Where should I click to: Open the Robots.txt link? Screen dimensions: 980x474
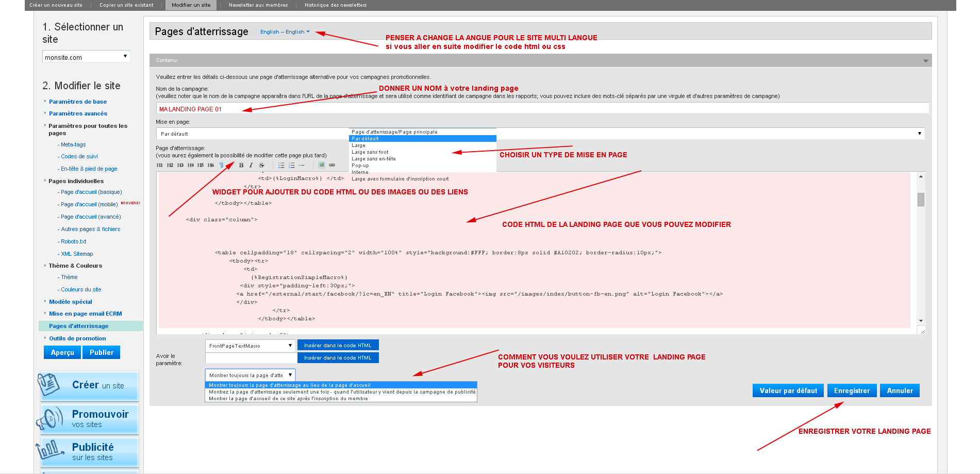(x=74, y=241)
